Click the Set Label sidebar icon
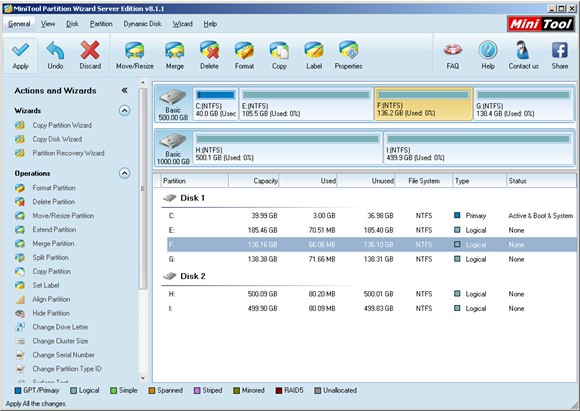 pyautogui.click(x=20, y=285)
